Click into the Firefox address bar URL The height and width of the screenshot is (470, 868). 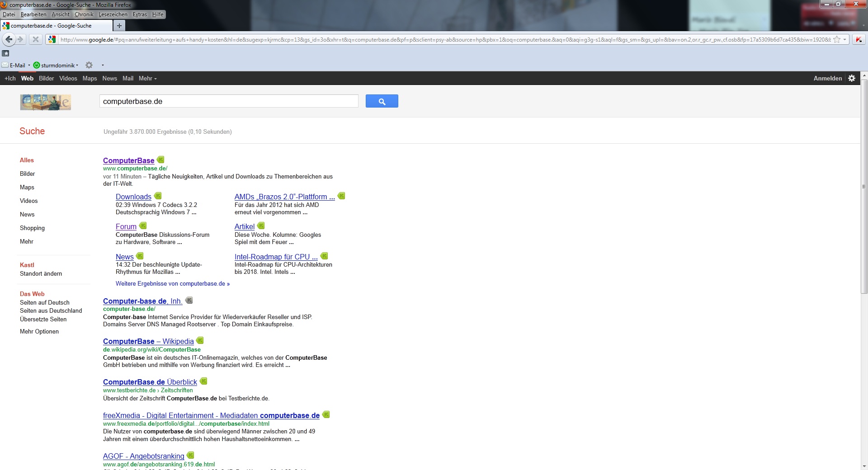pos(445,39)
